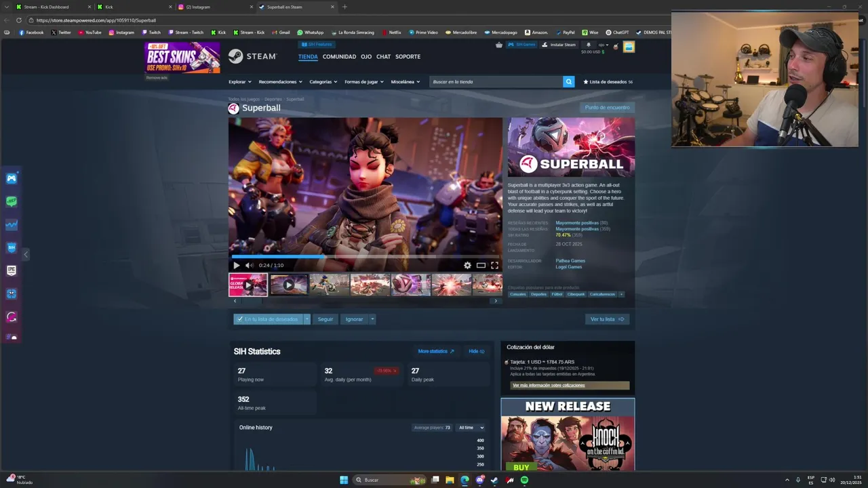The width and height of the screenshot is (868, 488).
Task: Expand the Categorías dropdown
Action: pyautogui.click(x=323, y=82)
